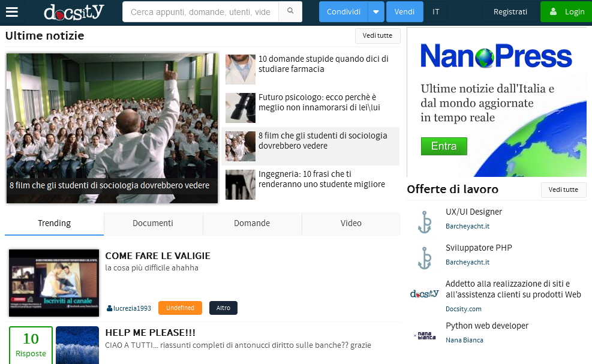
Task: Click the Nana Bianca company logo
Action: (x=425, y=335)
